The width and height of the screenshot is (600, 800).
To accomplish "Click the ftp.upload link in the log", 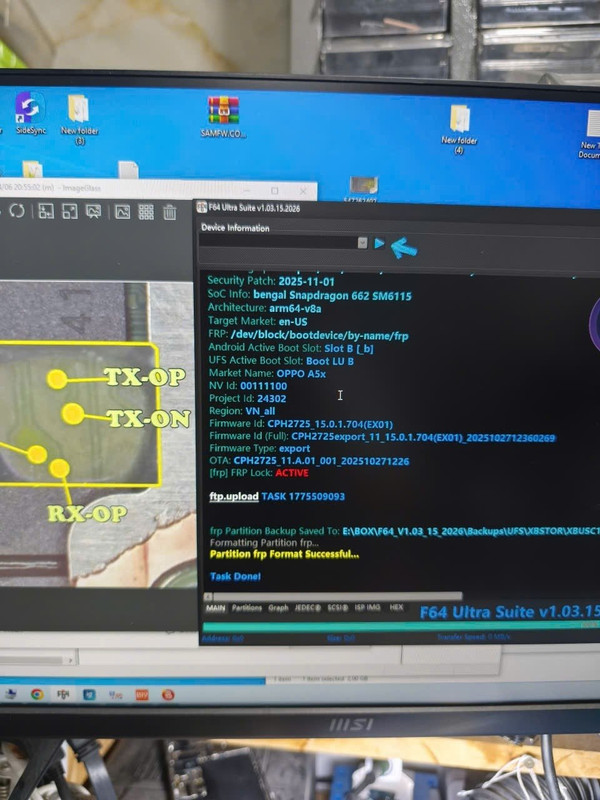I will (x=234, y=496).
